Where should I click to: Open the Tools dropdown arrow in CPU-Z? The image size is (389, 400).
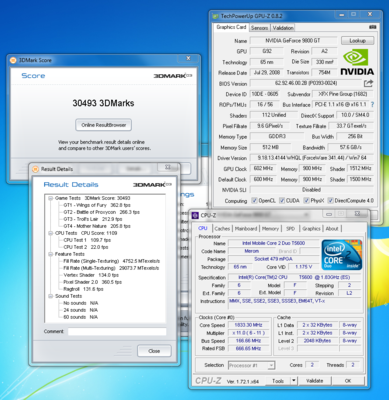click(x=294, y=381)
